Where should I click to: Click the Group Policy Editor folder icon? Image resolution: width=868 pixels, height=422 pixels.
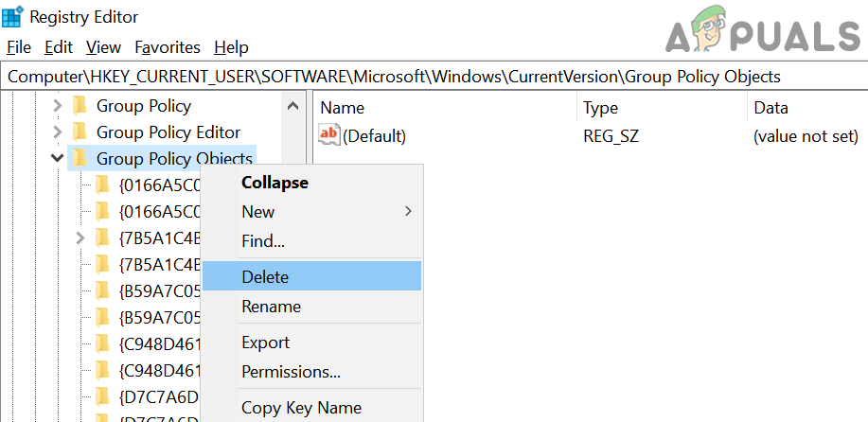pos(80,132)
